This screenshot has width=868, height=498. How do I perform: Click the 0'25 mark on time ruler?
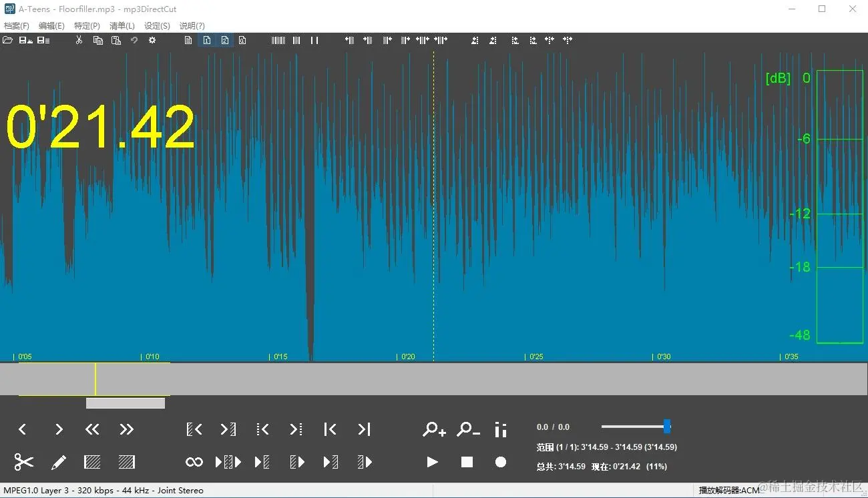[535, 356]
